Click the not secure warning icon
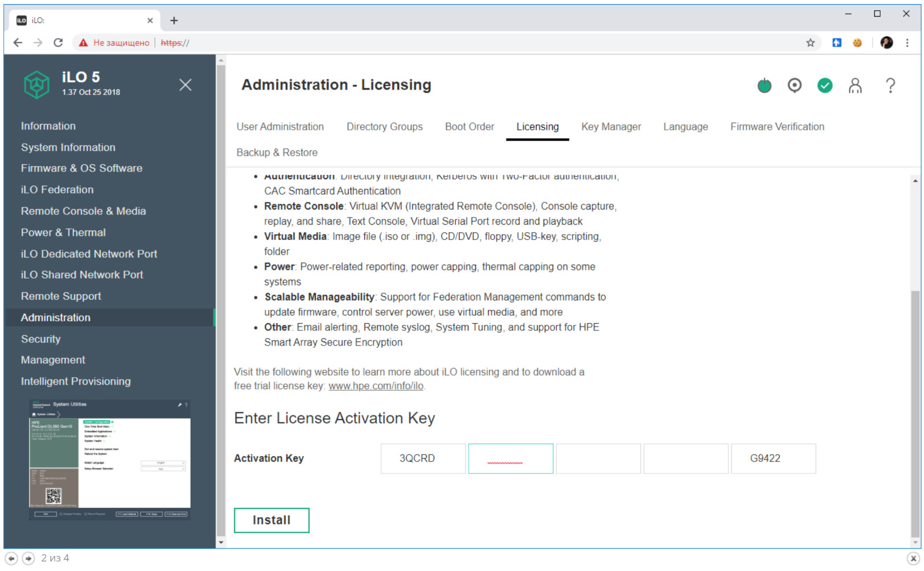The height and width of the screenshot is (571, 924). click(84, 43)
